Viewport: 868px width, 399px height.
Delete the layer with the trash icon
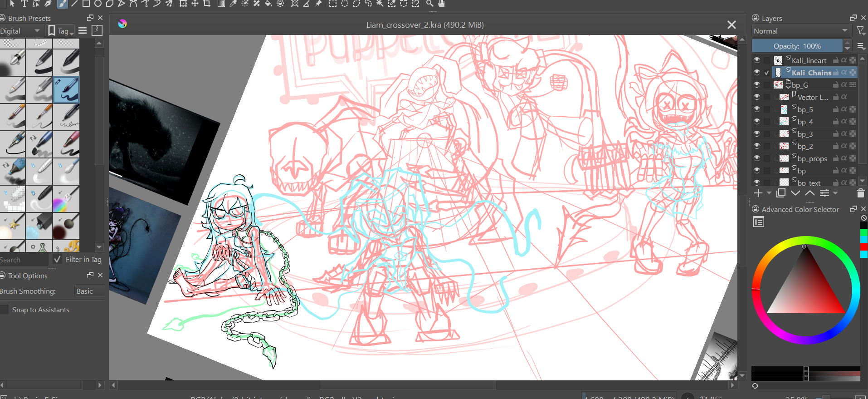pyautogui.click(x=860, y=193)
